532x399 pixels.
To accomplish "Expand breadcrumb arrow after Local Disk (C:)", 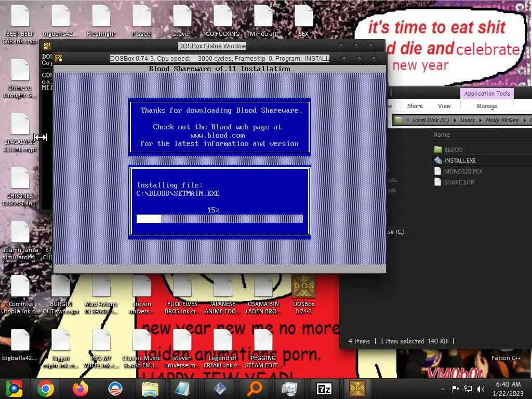I will (x=455, y=120).
